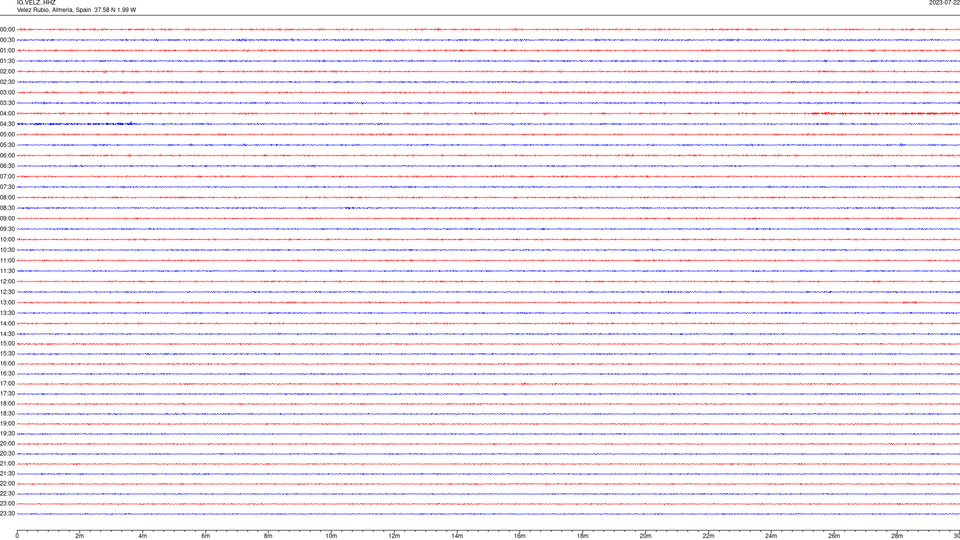Pick the 05:30 time label
Viewport: 960px width, 540px height.
tap(7, 145)
